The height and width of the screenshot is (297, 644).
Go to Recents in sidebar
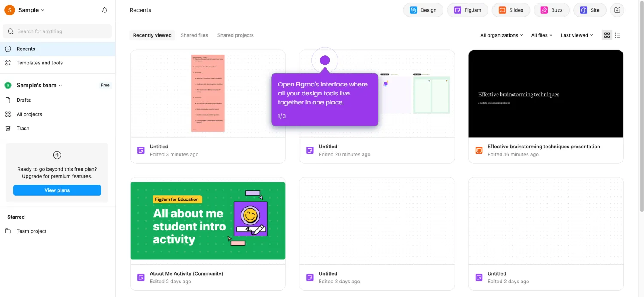(58, 49)
